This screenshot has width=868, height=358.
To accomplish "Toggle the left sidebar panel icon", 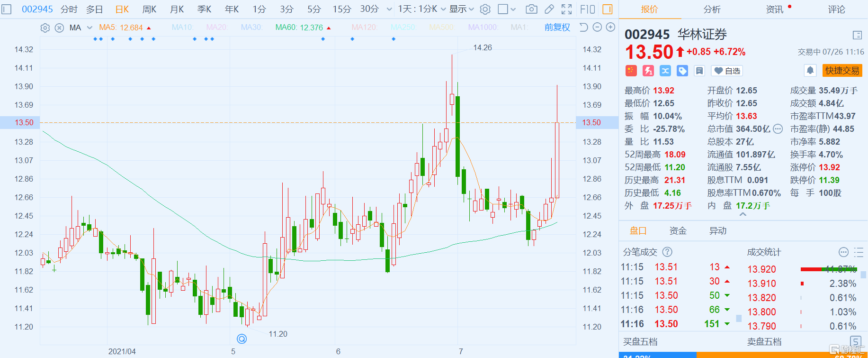I will (x=6, y=9).
